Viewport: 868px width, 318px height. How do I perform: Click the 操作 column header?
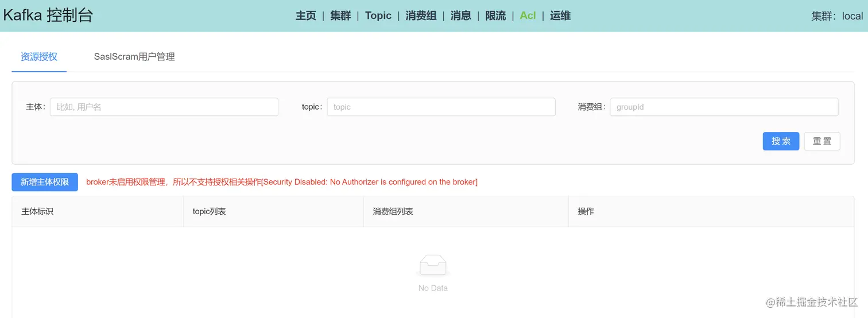[711, 211]
